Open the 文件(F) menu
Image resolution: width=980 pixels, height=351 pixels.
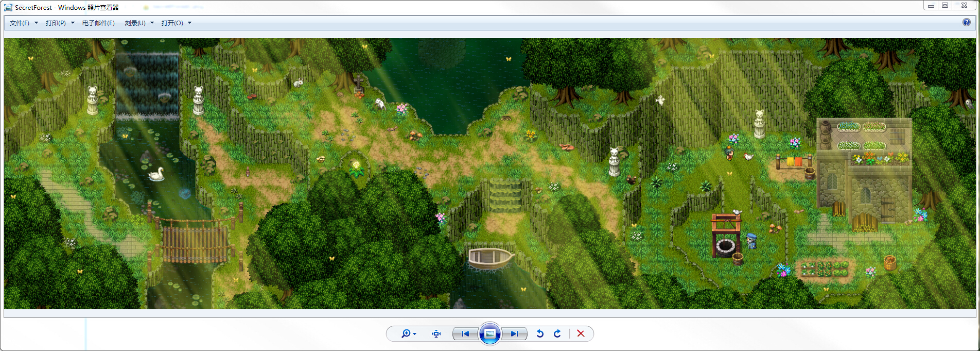(24, 23)
